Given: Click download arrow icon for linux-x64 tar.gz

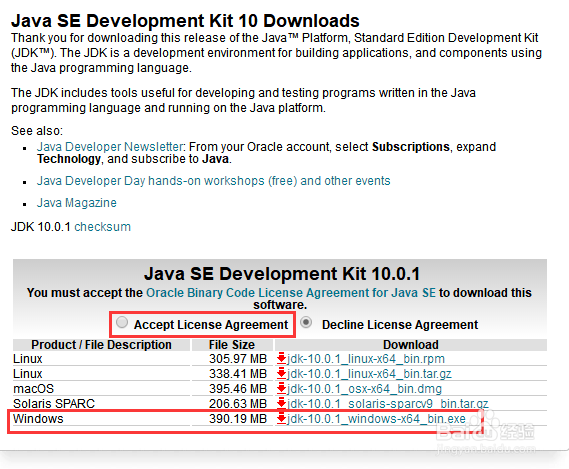Looking at the screenshot, I should (281, 373).
